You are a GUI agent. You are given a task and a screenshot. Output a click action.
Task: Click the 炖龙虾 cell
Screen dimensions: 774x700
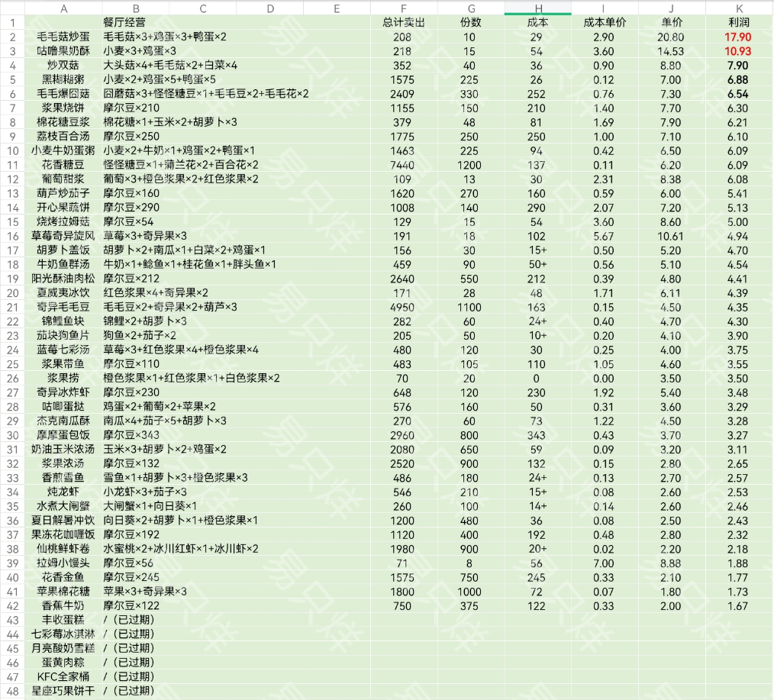(x=63, y=492)
